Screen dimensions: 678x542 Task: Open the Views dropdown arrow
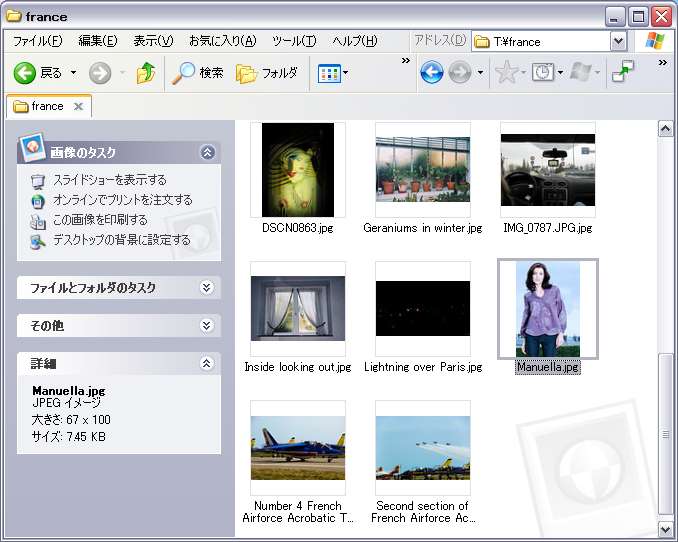[x=345, y=73]
